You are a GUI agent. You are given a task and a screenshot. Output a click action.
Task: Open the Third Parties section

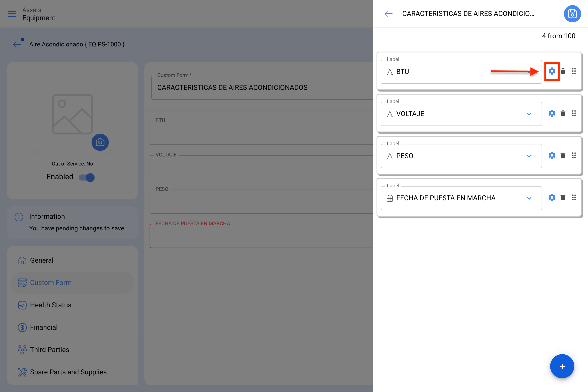click(x=72, y=349)
